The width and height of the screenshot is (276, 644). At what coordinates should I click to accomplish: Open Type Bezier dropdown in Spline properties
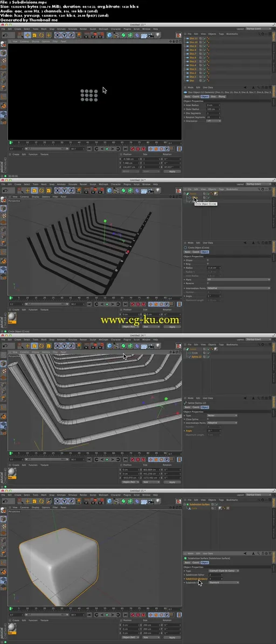tap(222, 415)
